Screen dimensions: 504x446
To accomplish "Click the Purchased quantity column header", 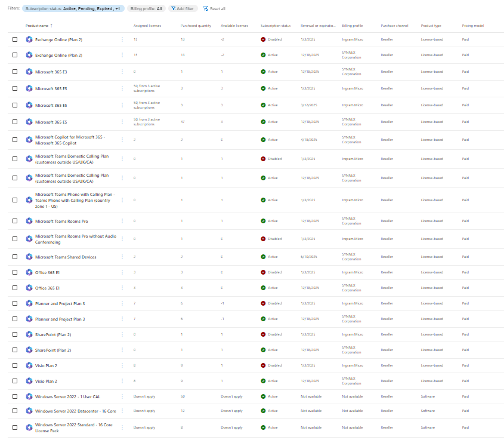I will pyautogui.click(x=196, y=26).
